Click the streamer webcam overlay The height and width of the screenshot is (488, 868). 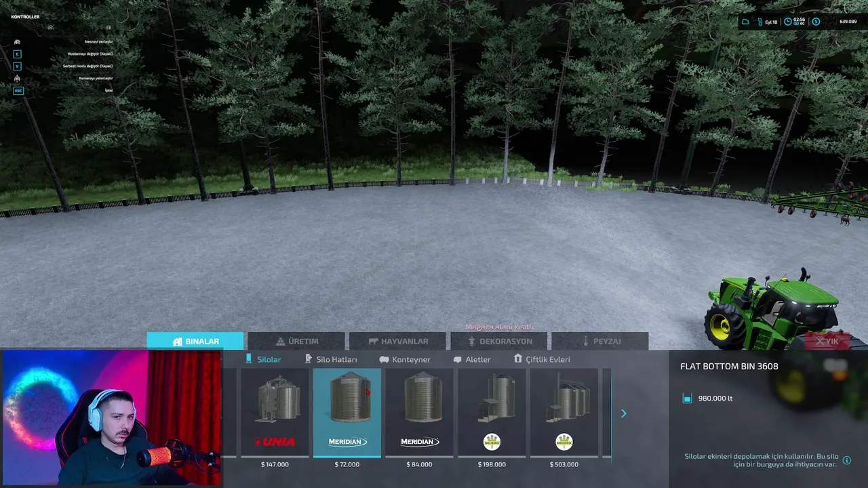pyautogui.click(x=111, y=418)
